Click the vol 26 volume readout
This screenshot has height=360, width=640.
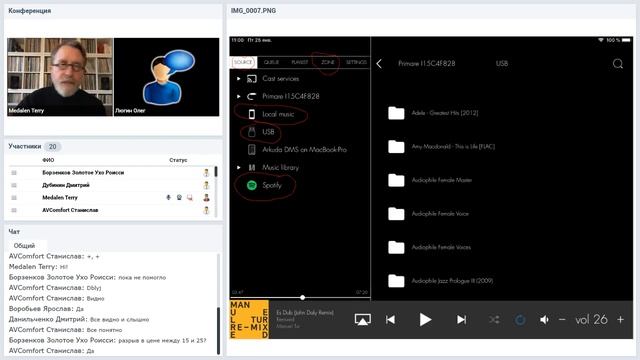[591, 320]
